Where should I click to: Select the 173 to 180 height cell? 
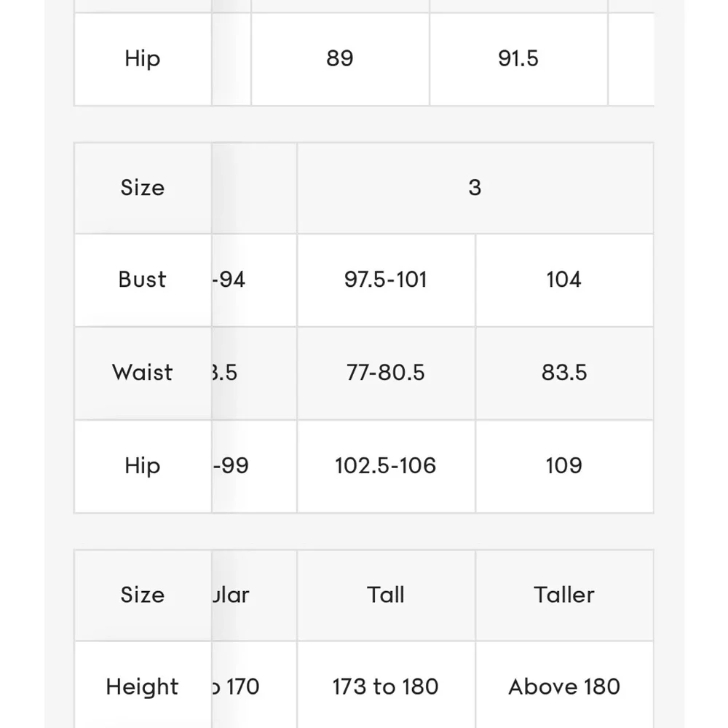pyautogui.click(x=386, y=687)
